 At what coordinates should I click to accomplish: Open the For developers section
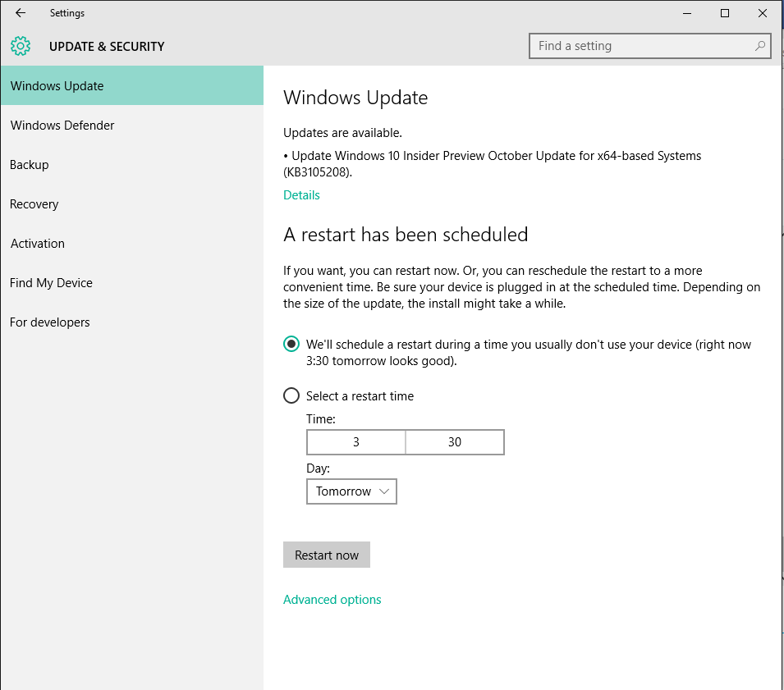[x=132, y=322]
